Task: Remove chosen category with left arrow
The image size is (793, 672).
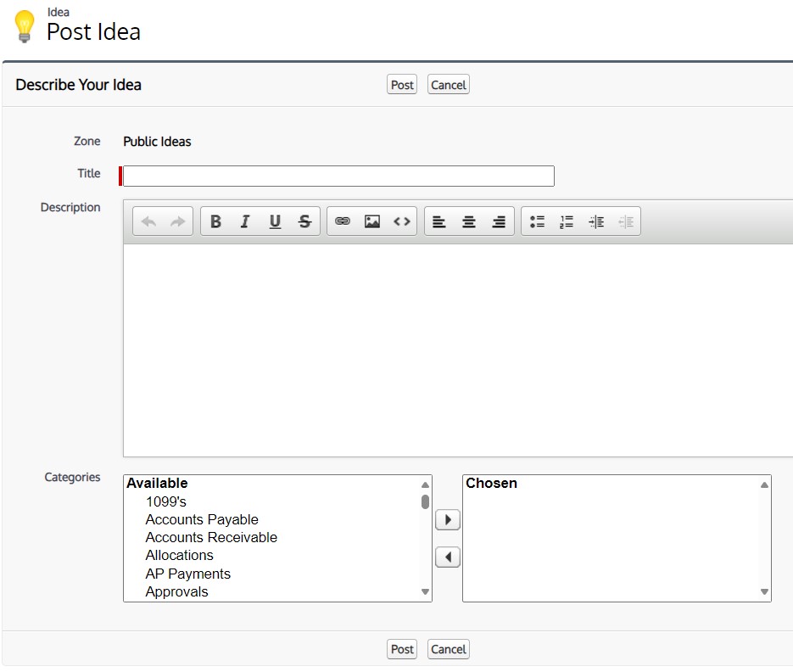Action: coord(447,557)
